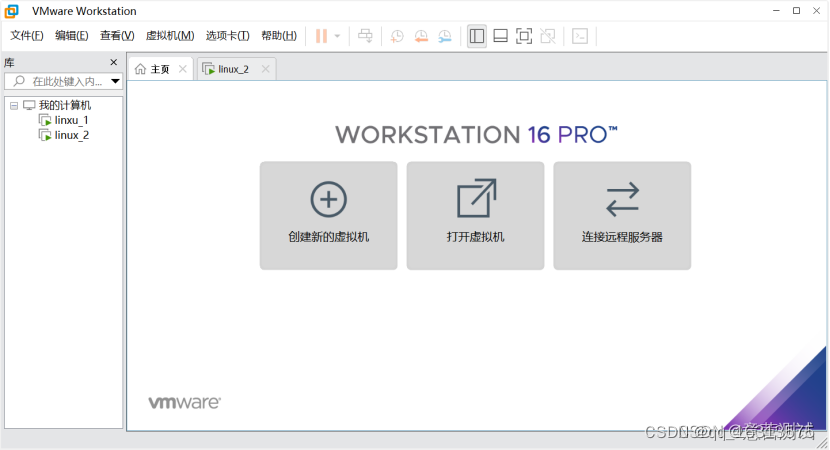Select 我的计算机 in the library tree

(65, 105)
